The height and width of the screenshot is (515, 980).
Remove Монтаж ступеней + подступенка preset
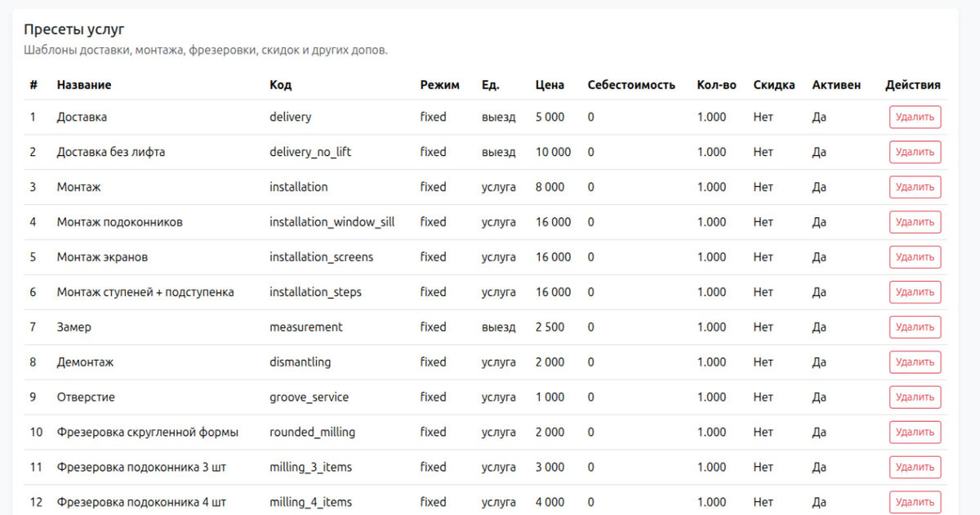[x=915, y=292]
